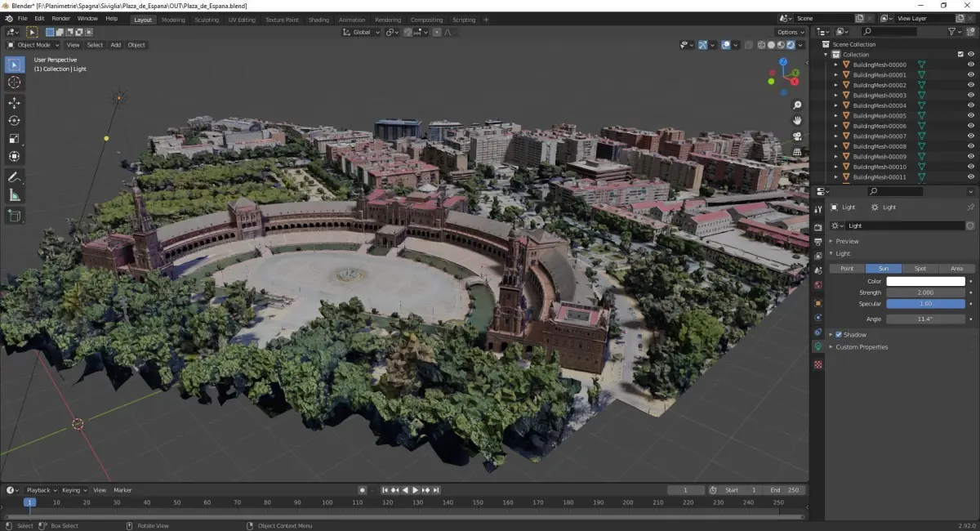Switch to solid viewport shading

tap(771, 45)
